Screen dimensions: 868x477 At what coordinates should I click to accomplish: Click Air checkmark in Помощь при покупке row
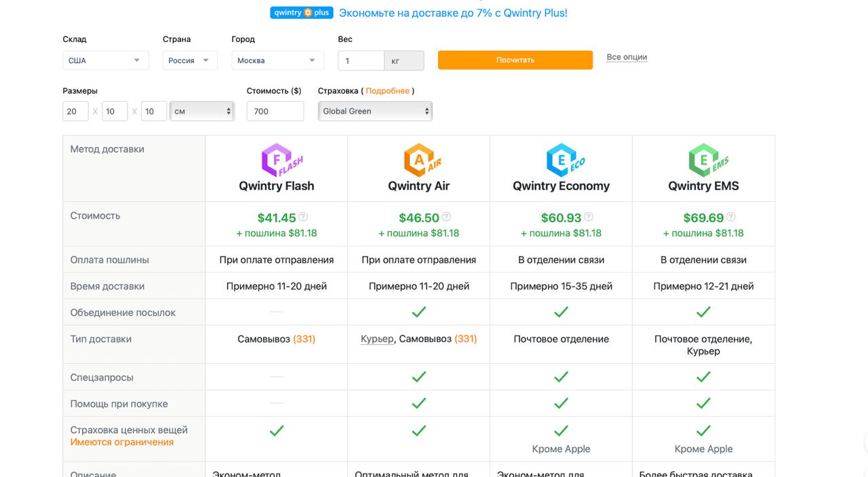coord(419,403)
